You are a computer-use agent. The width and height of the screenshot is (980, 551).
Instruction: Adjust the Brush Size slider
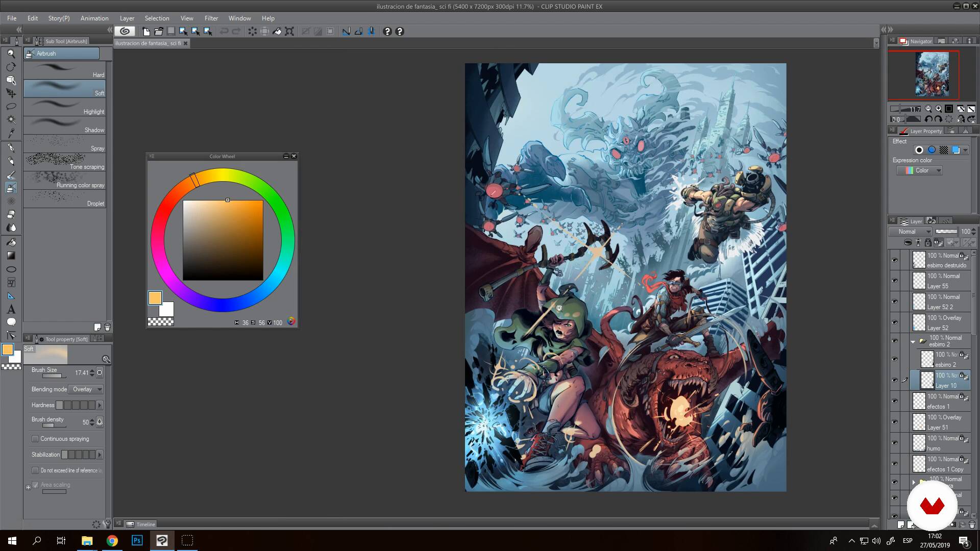(x=53, y=376)
